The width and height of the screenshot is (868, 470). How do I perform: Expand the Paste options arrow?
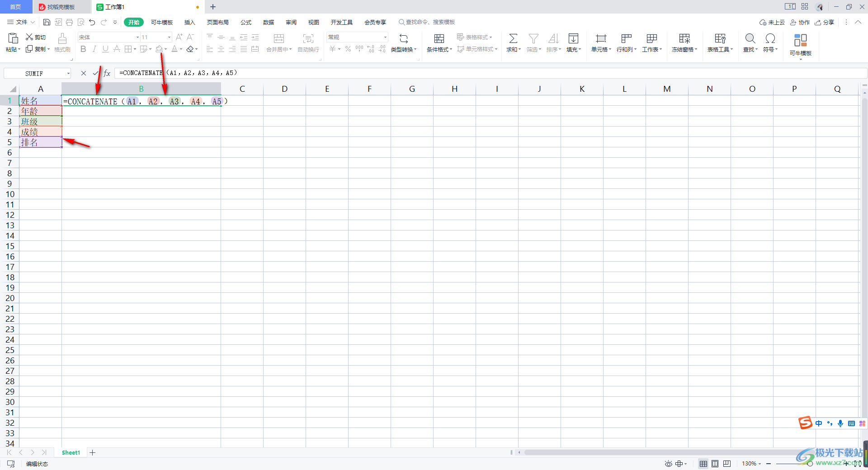[19, 49]
